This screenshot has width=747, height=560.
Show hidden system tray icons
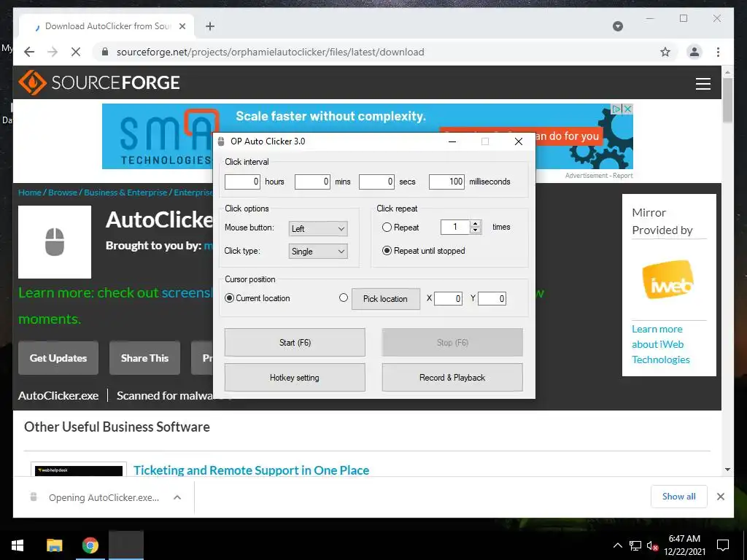click(x=617, y=545)
